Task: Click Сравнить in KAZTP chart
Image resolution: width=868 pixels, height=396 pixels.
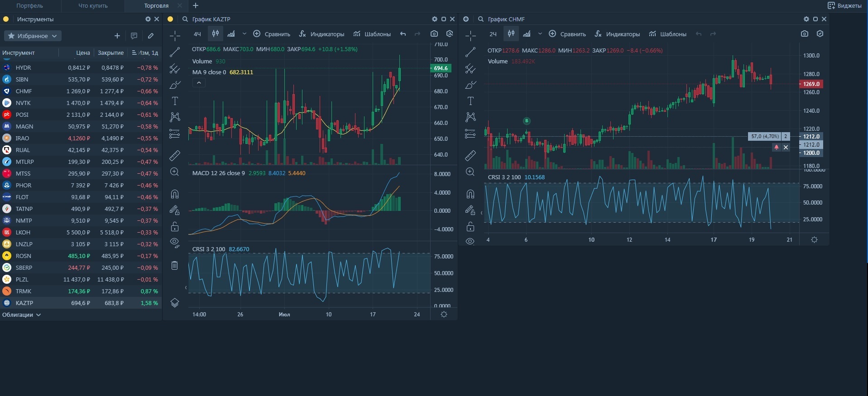Action: tap(272, 34)
